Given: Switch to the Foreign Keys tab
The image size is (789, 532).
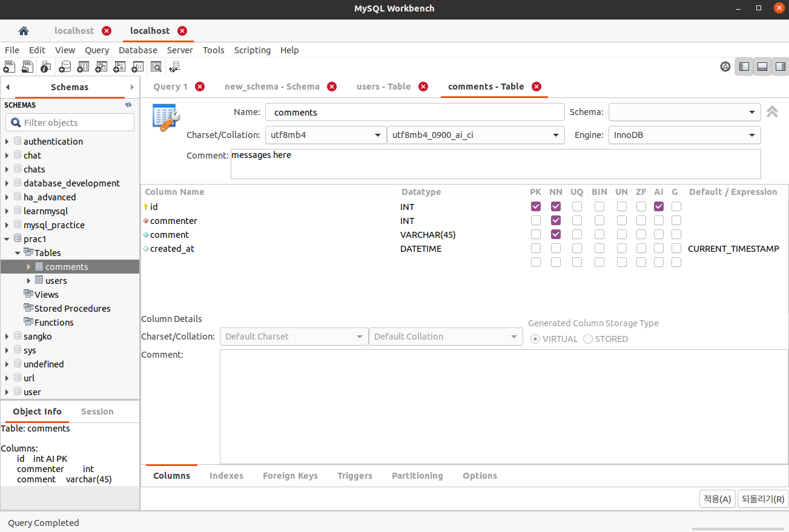Looking at the screenshot, I should coord(290,476).
